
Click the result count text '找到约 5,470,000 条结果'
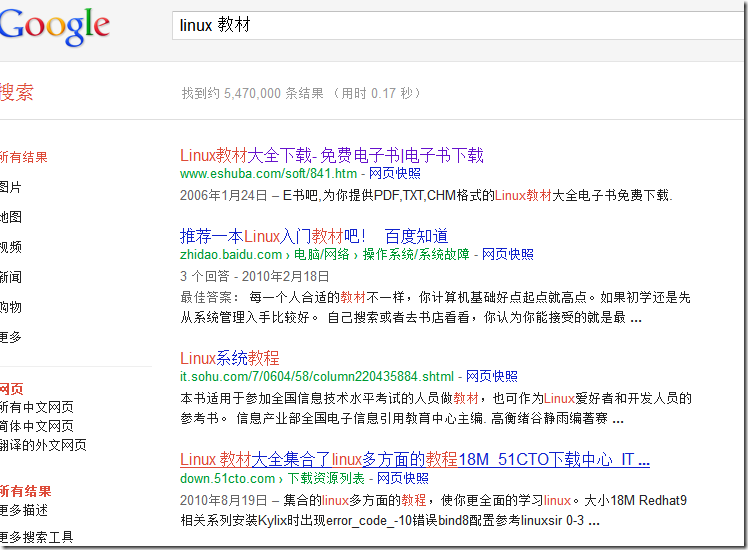point(253,93)
